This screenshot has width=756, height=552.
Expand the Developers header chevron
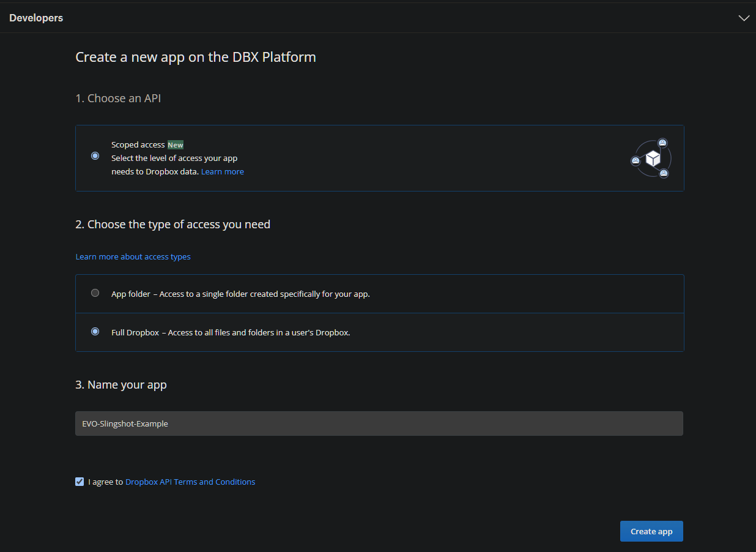pyautogui.click(x=744, y=18)
